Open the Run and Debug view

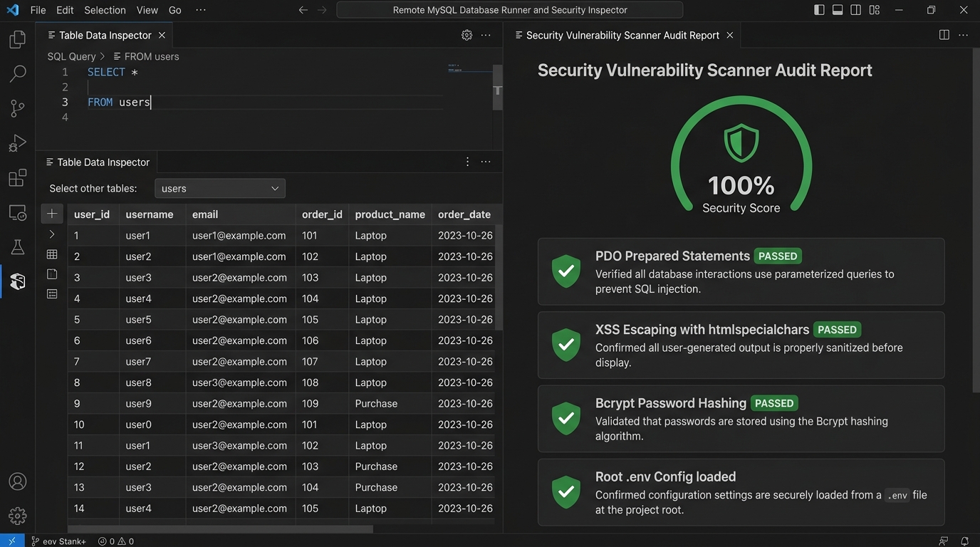[x=17, y=143]
